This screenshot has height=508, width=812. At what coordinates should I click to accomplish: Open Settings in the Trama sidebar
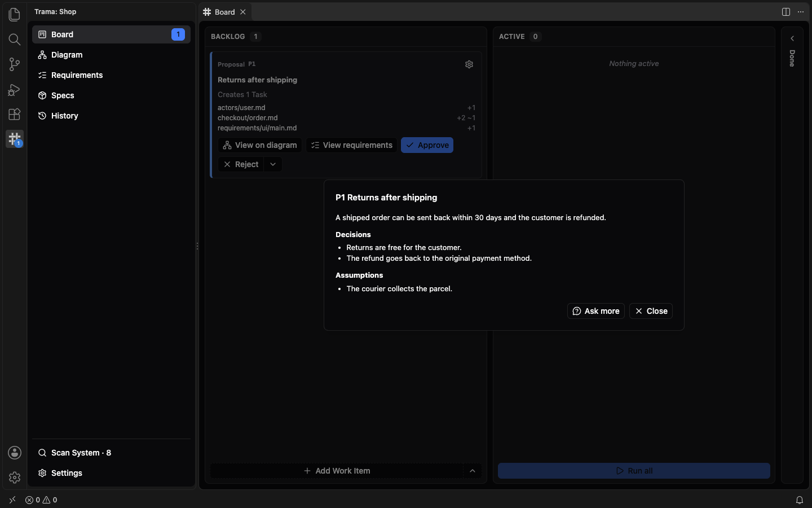[111, 473]
